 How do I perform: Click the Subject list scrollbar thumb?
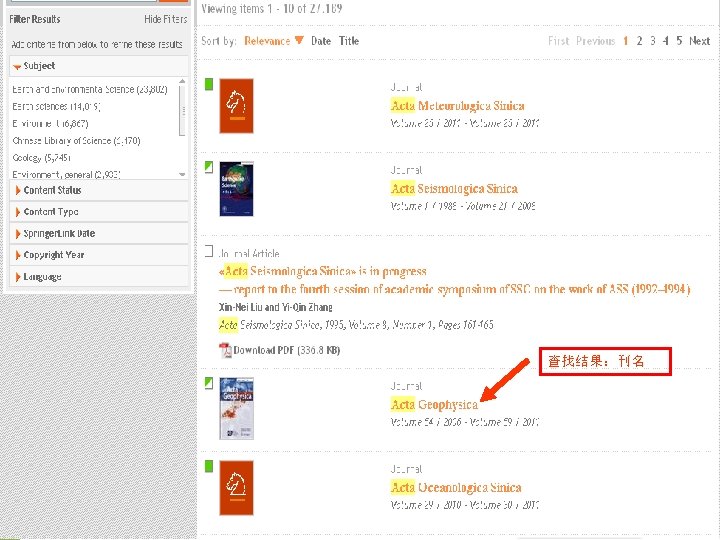[182, 111]
